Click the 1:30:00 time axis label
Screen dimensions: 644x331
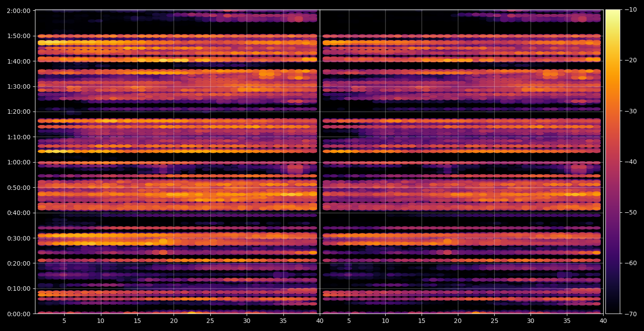click(19, 86)
